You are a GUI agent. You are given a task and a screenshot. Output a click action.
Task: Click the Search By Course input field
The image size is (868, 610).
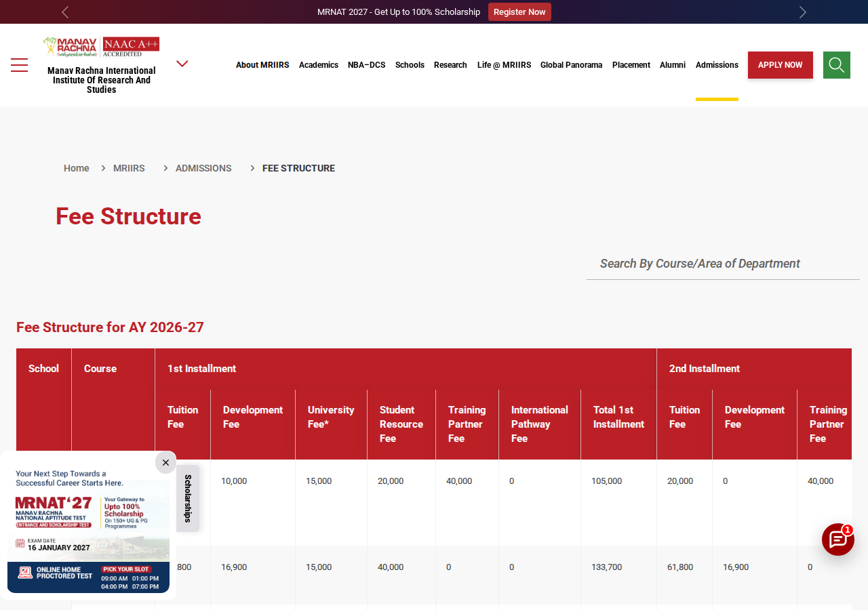[723, 264]
